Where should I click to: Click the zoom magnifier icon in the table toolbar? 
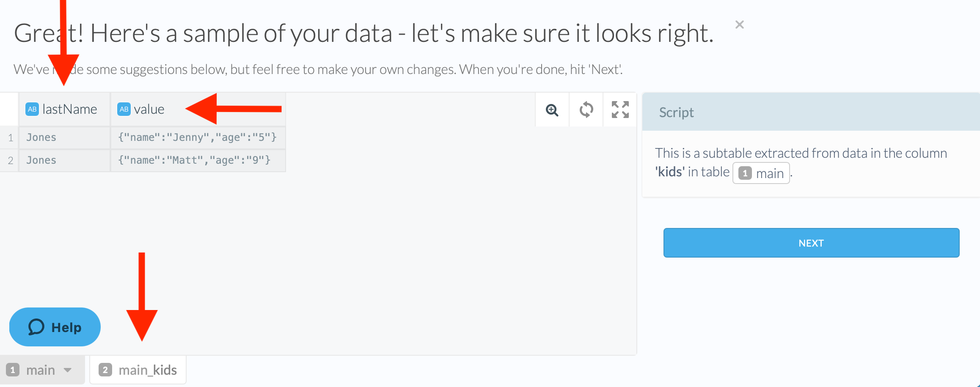(552, 110)
